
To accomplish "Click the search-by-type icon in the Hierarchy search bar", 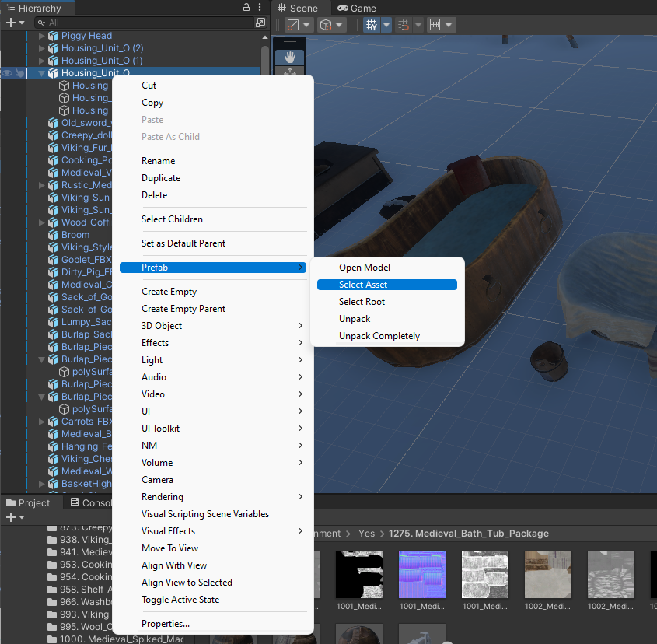I will (x=260, y=23).
